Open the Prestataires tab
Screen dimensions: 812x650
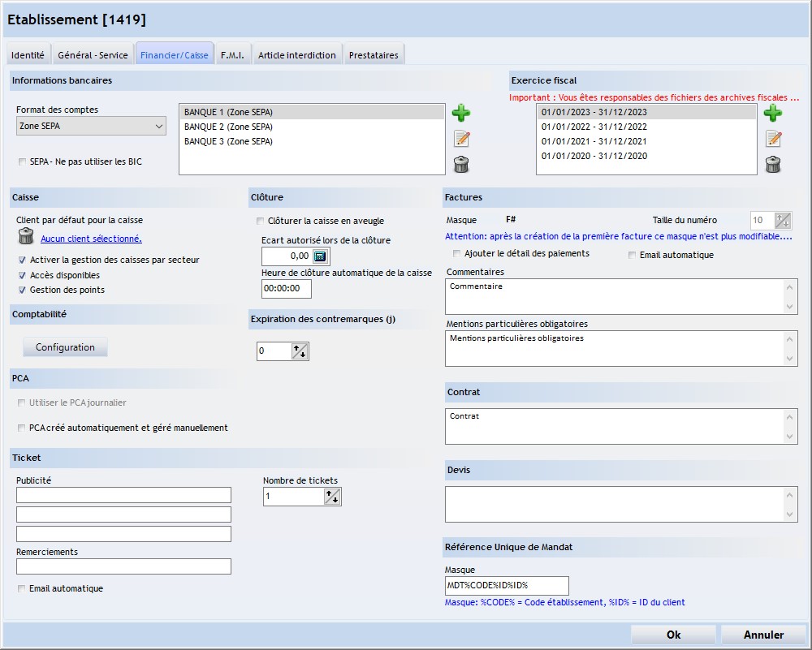tap(374, 55)
